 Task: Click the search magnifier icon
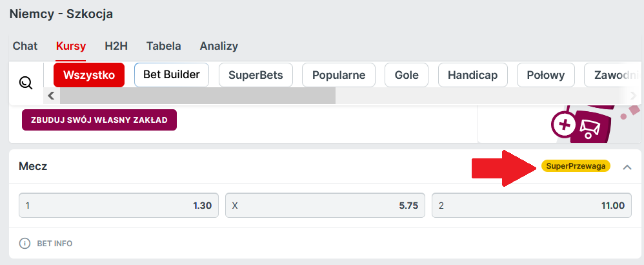click(x=26, y=83)
